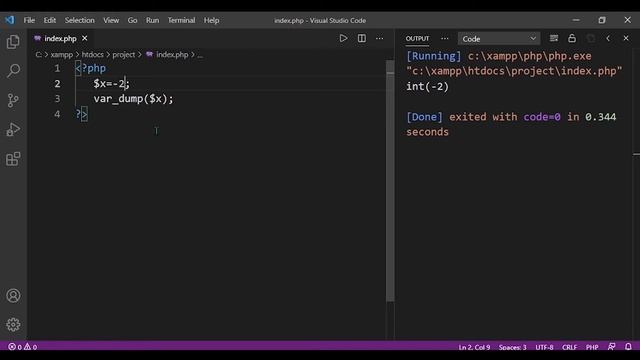The image size is (640, 360).
Task: Open editor More Actions ellipsis
Action: [x=380, y=38]
